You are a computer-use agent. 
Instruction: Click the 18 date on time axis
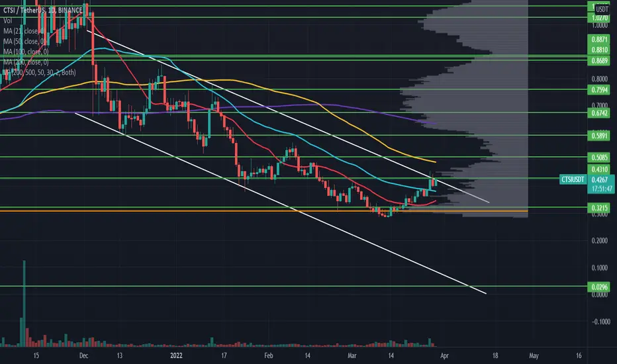pyautogui.click(x=495, y=356)
